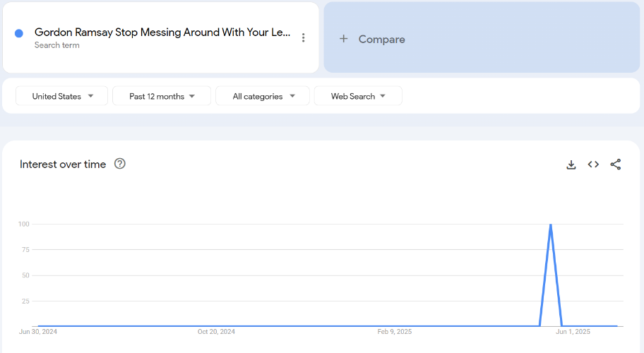Edit the Gordon Ramsay search term text
Viewport: 644px width, 353px height.
pyautogui.click(x=162, y=32)
